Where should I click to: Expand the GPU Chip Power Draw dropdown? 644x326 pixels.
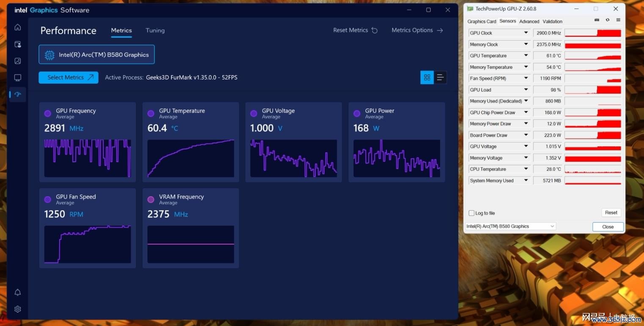pos(526,112)
